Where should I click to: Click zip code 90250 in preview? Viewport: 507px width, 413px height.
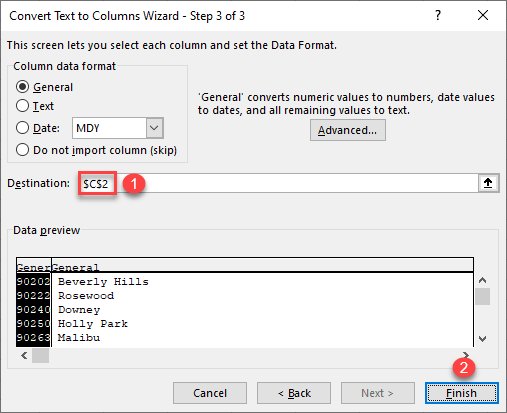coord(33,324)
